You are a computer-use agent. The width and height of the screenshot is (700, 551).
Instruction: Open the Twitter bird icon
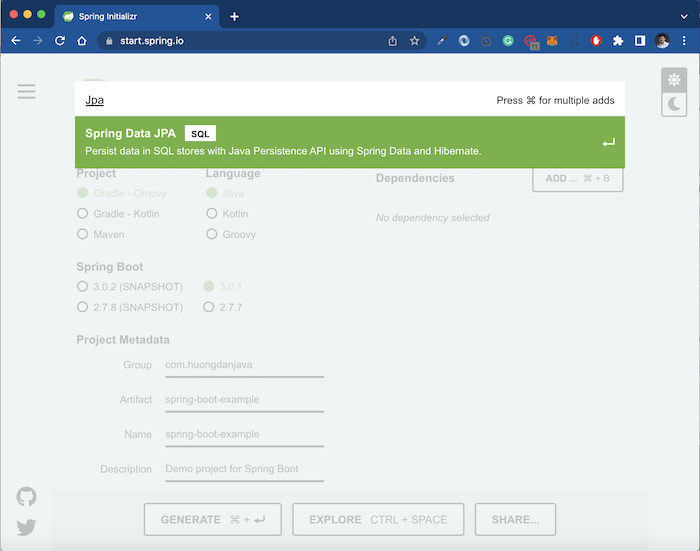click(26, 527)
